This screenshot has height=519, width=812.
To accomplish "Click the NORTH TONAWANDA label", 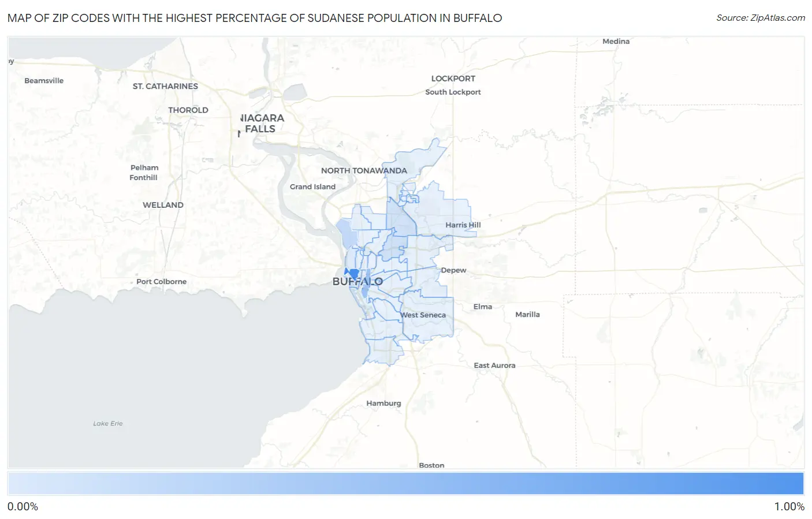I will 364,170.
